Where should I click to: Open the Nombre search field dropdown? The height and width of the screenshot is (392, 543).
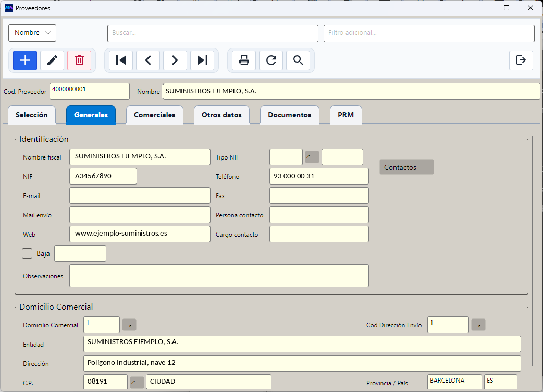[32, 33]
